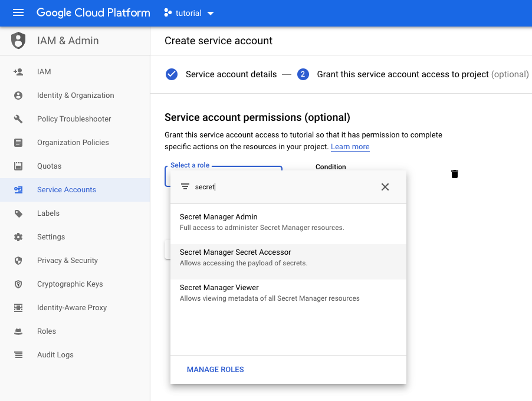Click the IAM & Admin shield icon

pyautogui.click(x=18, y=40)
